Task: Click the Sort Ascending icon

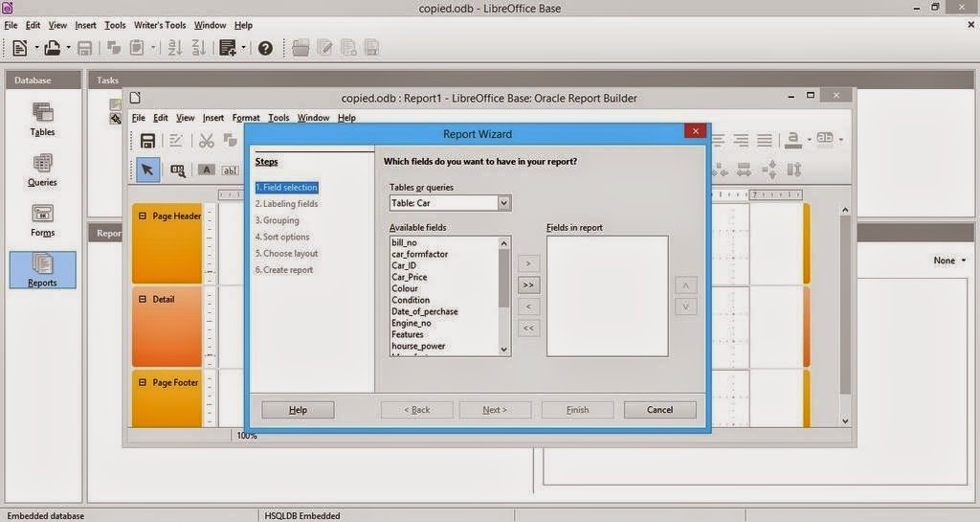Action: click(175, 48)
